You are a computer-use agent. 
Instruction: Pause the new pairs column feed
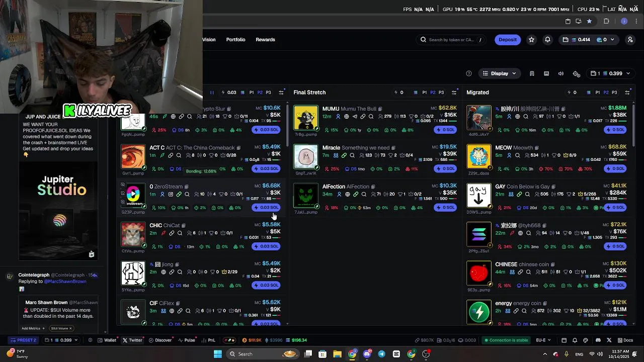click(212, 93)
